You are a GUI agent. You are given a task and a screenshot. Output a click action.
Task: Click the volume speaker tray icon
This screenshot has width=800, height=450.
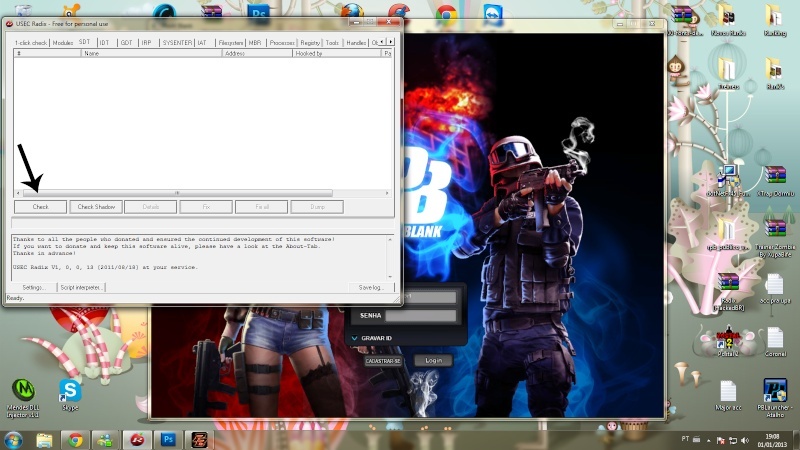coord(745,440)
